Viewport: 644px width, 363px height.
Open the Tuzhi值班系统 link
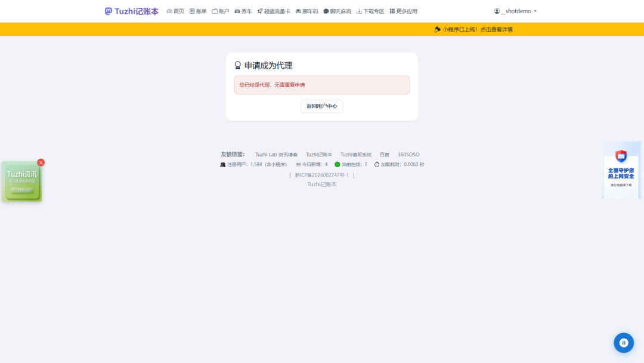[355, 155]
